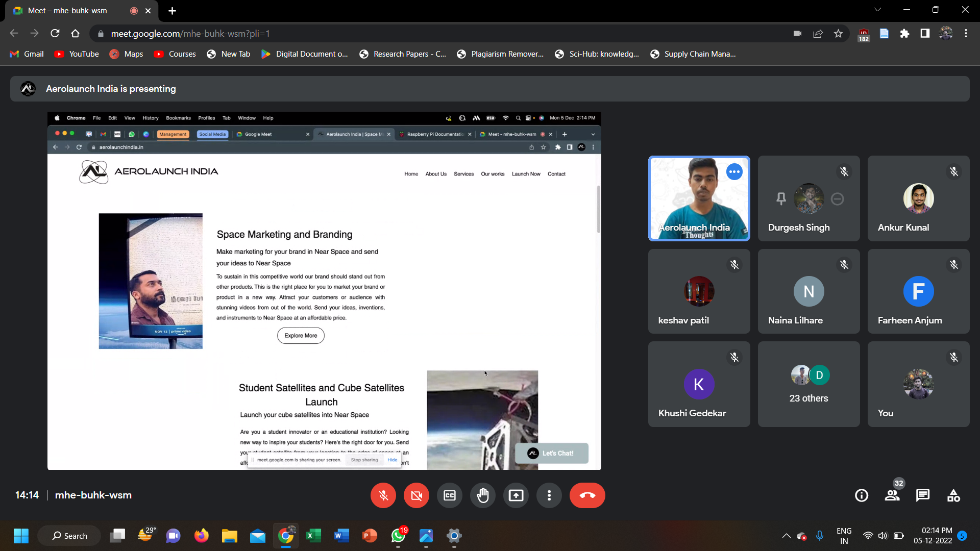
Task: Click the shared presentation screen
Action: click(324, 291)
